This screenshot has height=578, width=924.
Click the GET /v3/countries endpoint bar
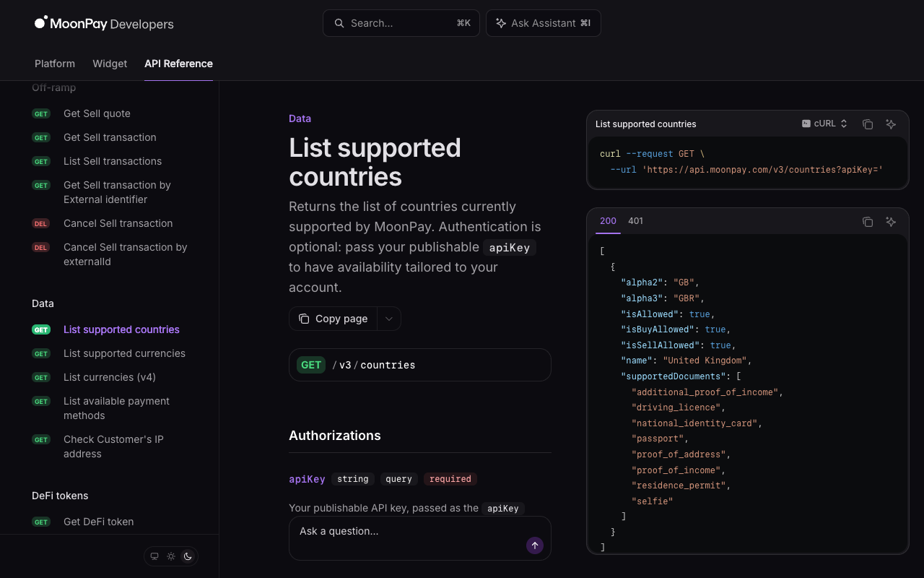pyautogui.click(x=420, y=365)
